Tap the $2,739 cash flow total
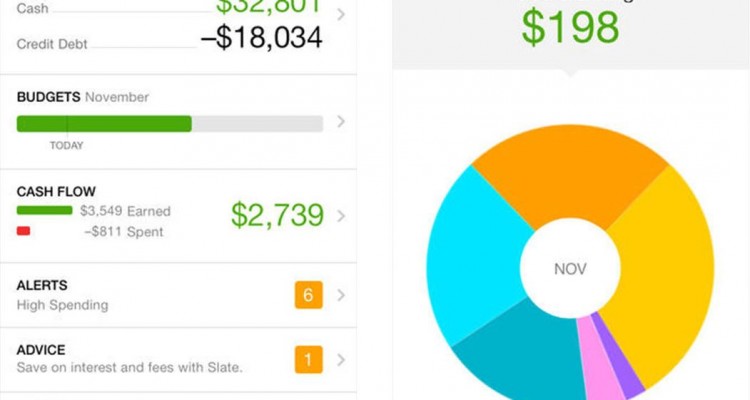Viewport: 750px width, 400px height. point(277,215)
